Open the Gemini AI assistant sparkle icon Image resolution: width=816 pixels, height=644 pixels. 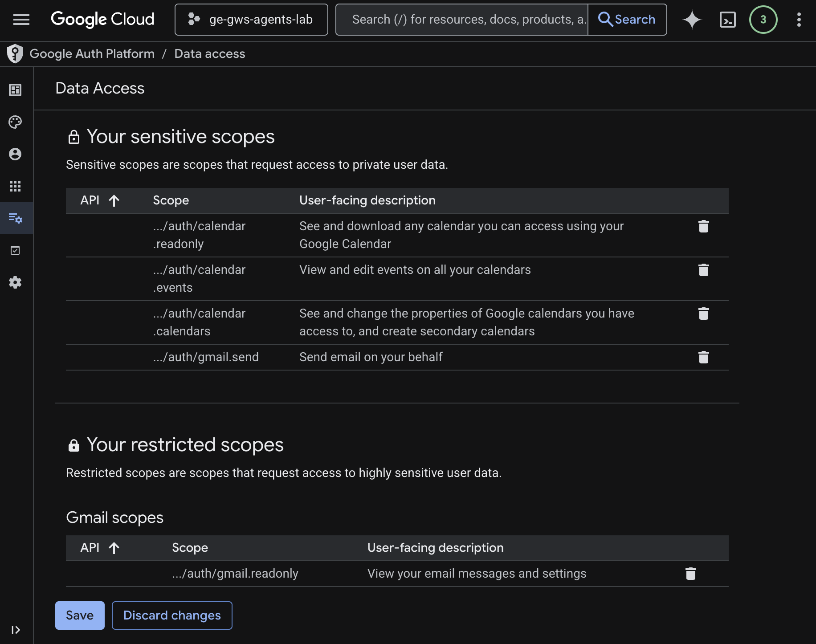(692, 20)
